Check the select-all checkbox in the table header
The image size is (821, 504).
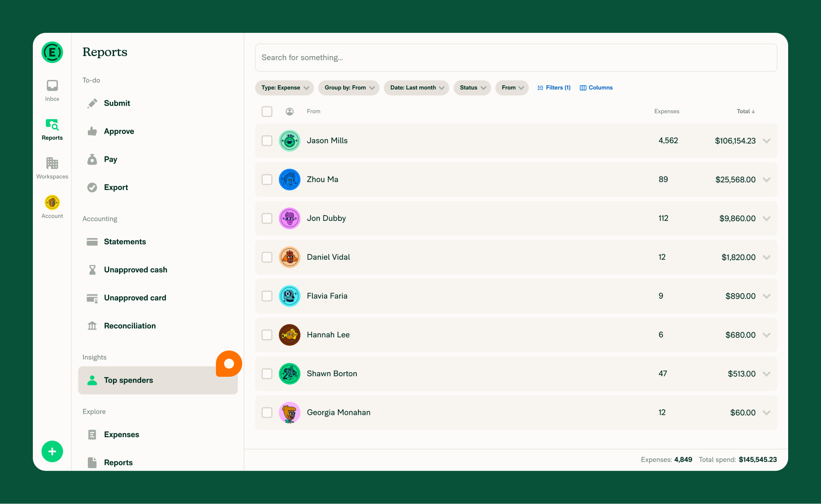pos(267,111)
